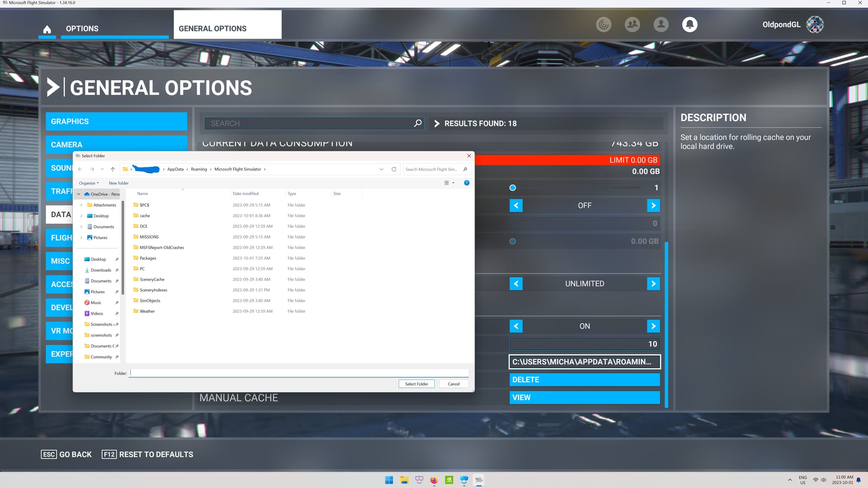
Task: Click the home icon in top bar
Action: click(x=47, y=29)
